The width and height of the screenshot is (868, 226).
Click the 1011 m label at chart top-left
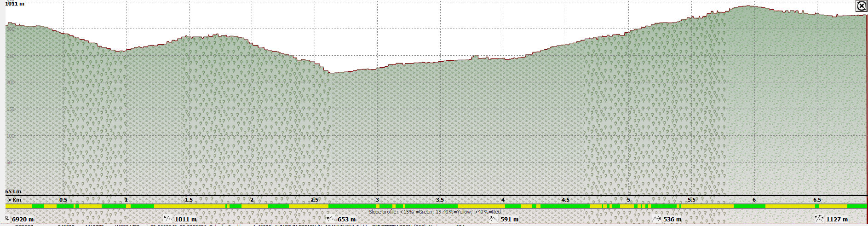pos(15,4)
